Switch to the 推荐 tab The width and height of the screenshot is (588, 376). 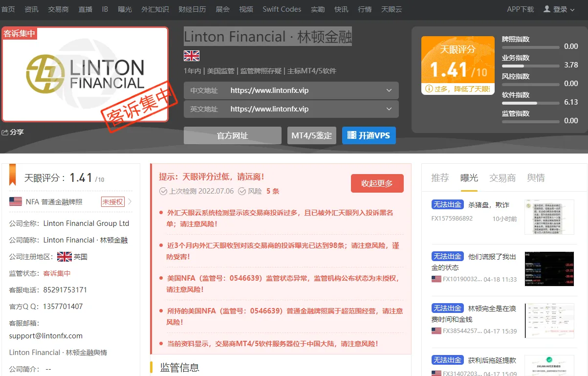440,178
